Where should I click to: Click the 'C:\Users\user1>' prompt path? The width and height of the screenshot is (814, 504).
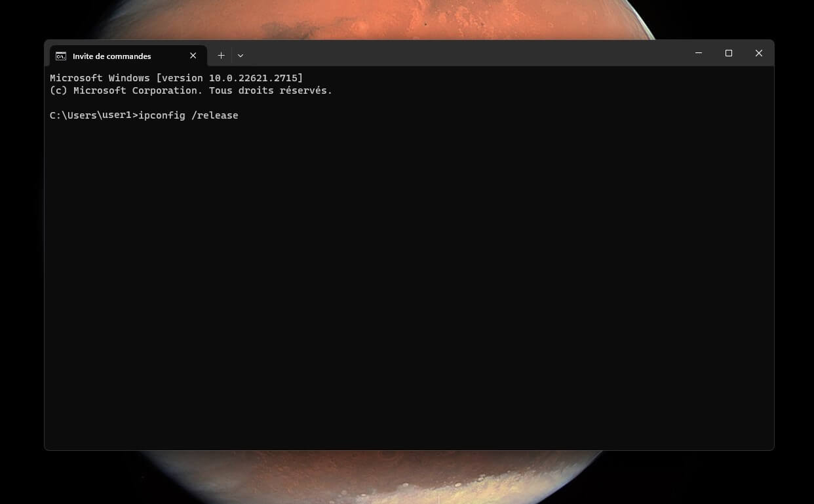94,115
